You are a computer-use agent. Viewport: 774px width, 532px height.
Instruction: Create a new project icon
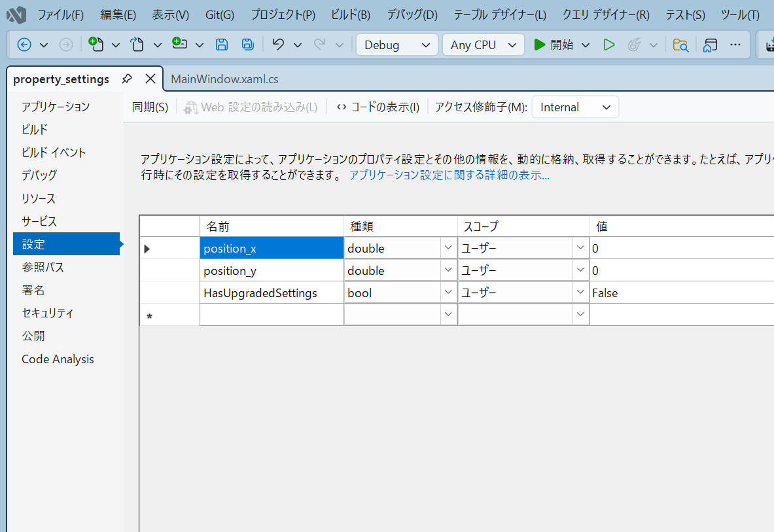pos(96,44)
